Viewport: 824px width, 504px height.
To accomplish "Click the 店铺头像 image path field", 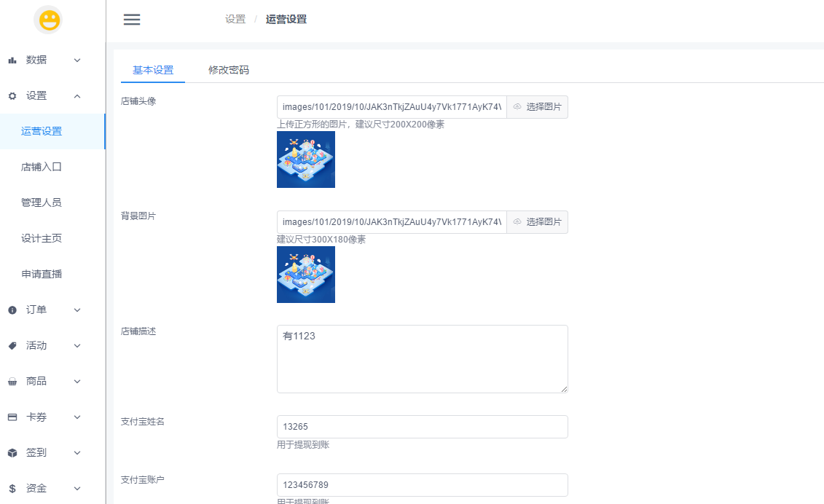I will tap(392, 106).
